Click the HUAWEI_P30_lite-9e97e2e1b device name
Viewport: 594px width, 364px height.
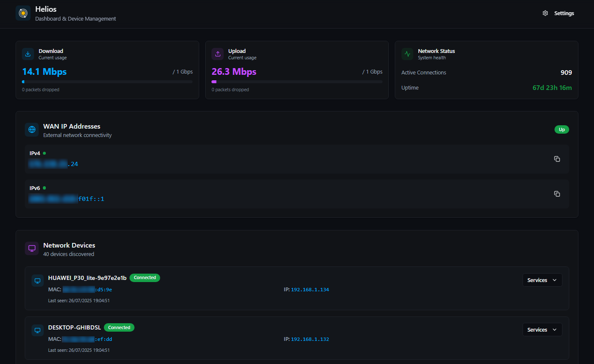tap(87, 278)
